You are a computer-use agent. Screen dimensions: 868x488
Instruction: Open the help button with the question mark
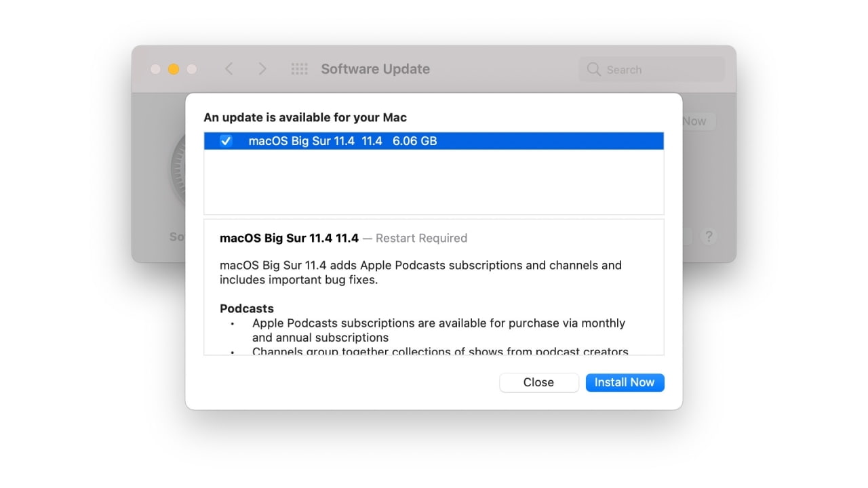click(x=709, y=237)
